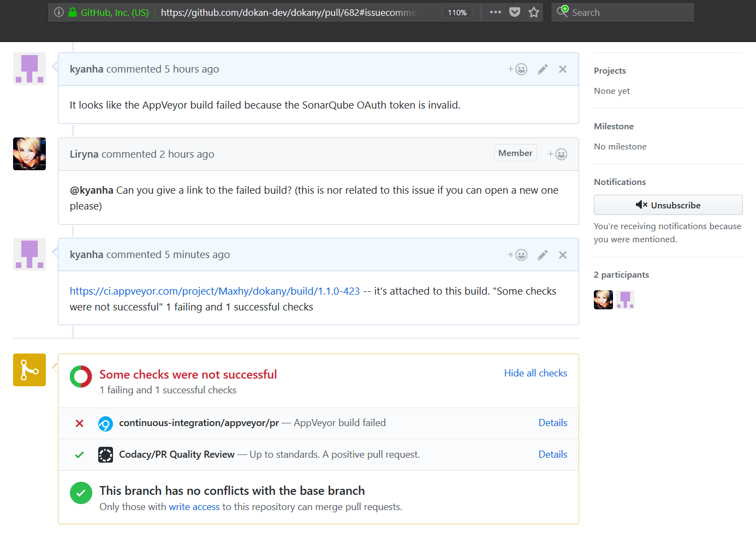Save page to Pocket icon
This screenshot has width=756, height=533.
point(515,12)
